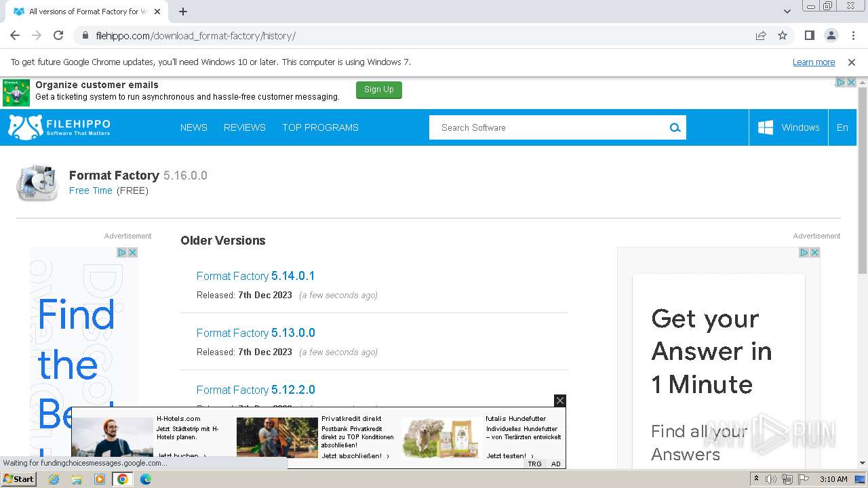Image resolution: width=868 pixels, height=488 pixels.
Task: Dismiss the Chrome update notification bar
Action: click(x=852, y=62)
